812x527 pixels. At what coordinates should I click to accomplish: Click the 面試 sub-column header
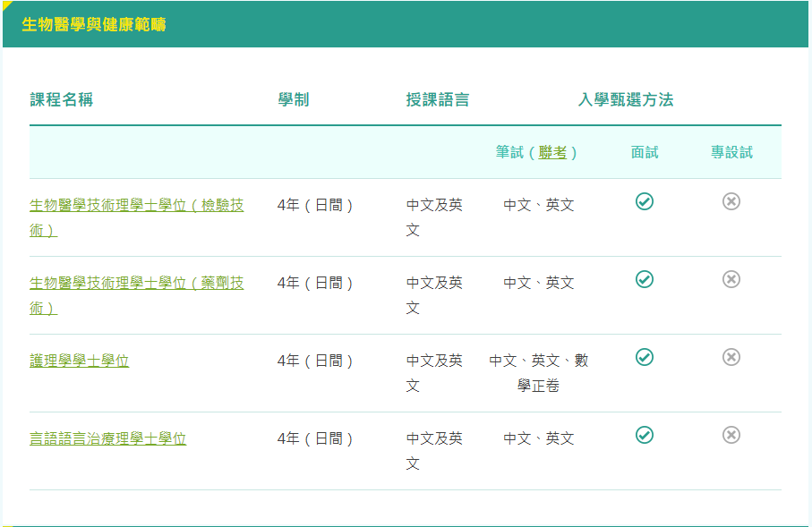[645, 153]
